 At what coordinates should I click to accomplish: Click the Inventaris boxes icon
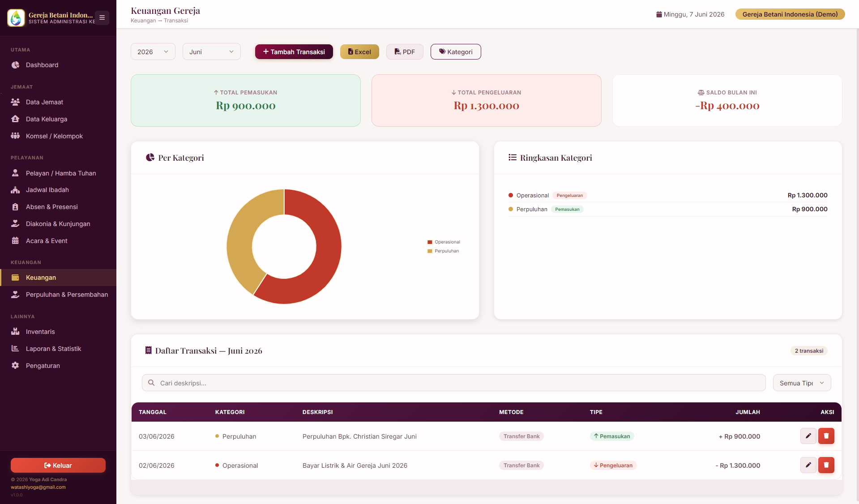15,331
